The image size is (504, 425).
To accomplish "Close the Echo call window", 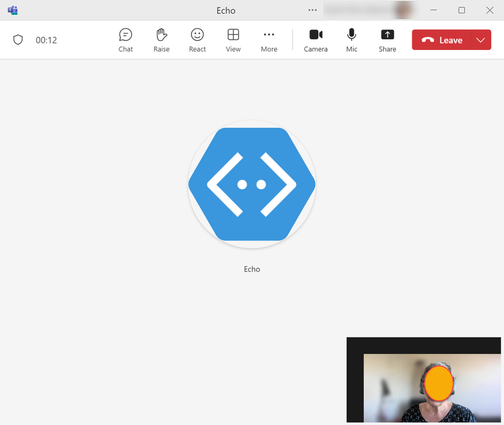I will (489, 10).
